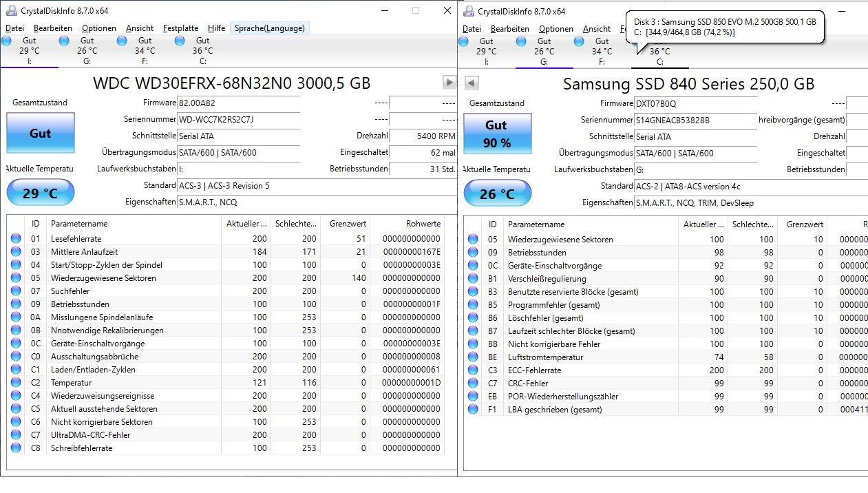This screenshot has height=493, width=868.
Task: Click status icon for Luftstromtemperatur row
Action: click(473, 357)
